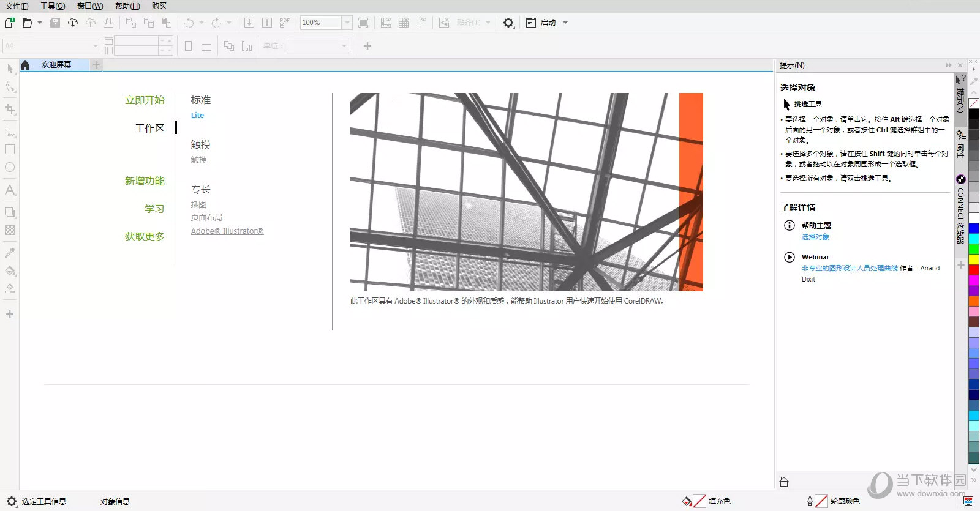Select the Ellipse tool in toolbox
The width and height of the screenshot is (980, 511).
coord(10,167)
